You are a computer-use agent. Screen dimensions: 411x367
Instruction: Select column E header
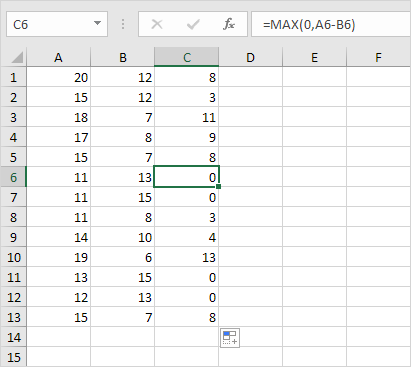[x=314, y=57]
